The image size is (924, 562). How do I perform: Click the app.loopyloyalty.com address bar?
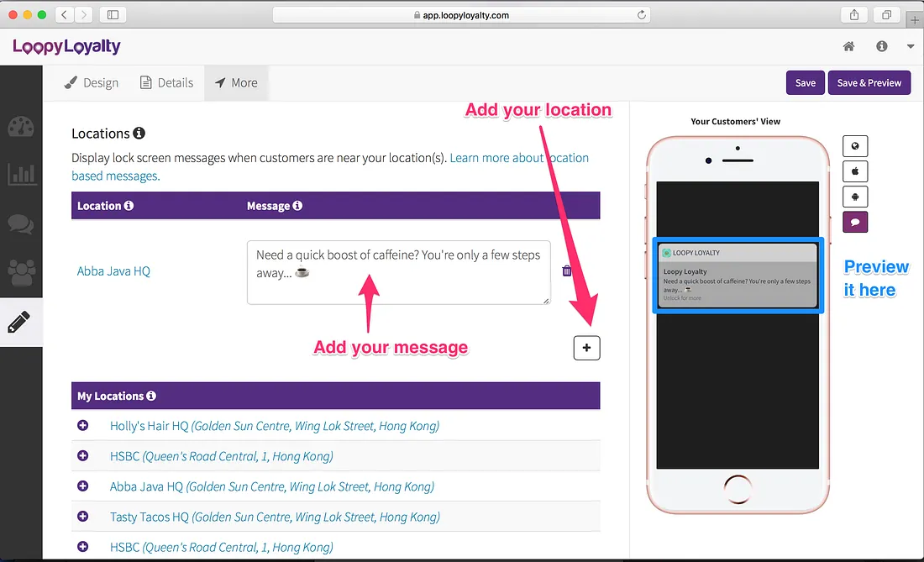click(x=461, y=15)
